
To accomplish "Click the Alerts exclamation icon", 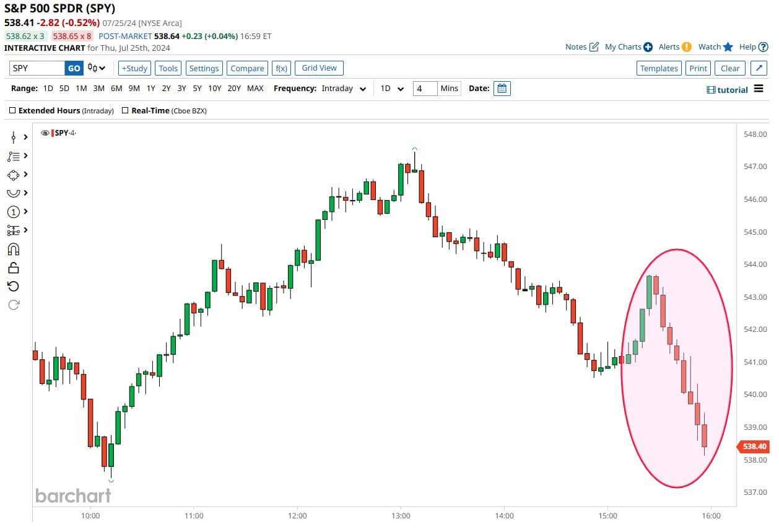I will point(687,47).
